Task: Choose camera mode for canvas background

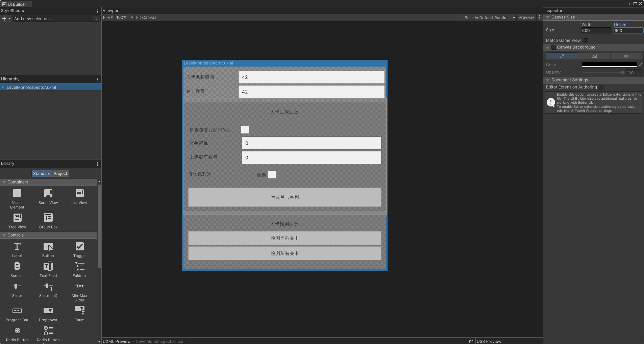Action: click(x=626, y=56)
